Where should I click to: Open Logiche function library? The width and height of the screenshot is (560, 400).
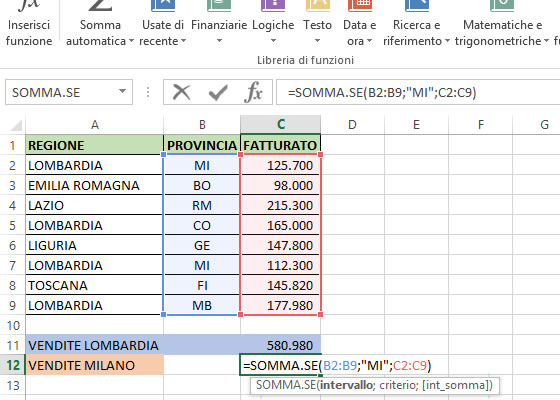(273, 24)
